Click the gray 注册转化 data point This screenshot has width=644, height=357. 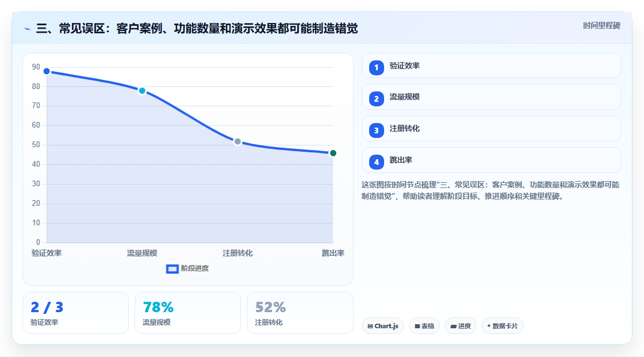[237, 142]
